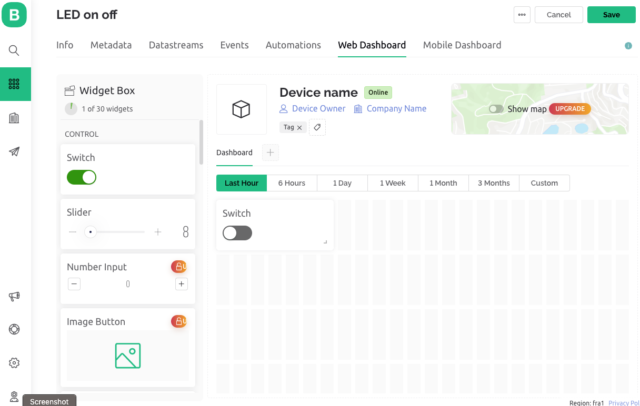Add a new dashboard tab with plus
The height and width of the screenshot is (406, 640).
point(270,153)
